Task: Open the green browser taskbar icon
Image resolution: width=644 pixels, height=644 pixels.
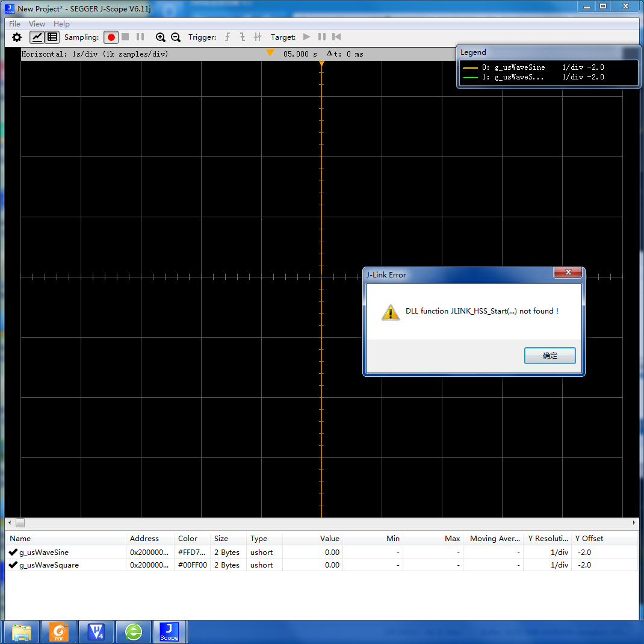Action: pos(134,632)
